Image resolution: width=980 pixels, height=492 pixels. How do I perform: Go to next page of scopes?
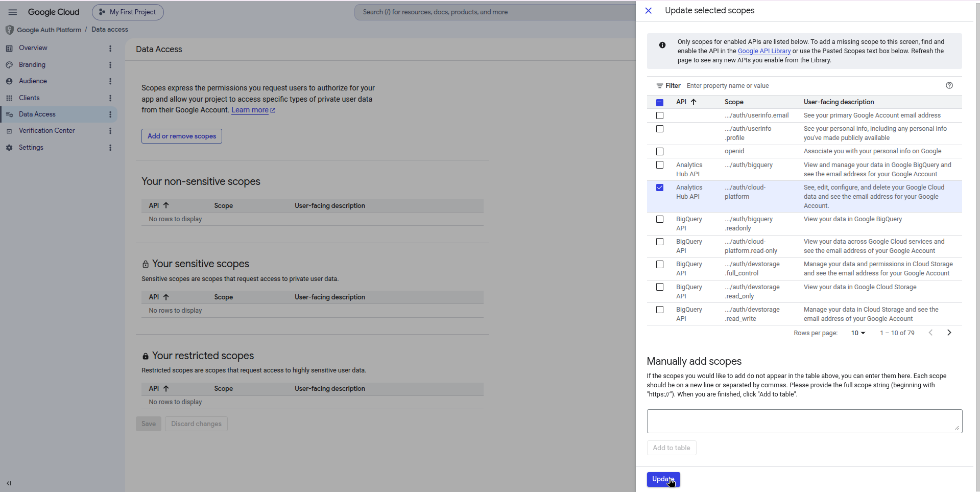949,333
